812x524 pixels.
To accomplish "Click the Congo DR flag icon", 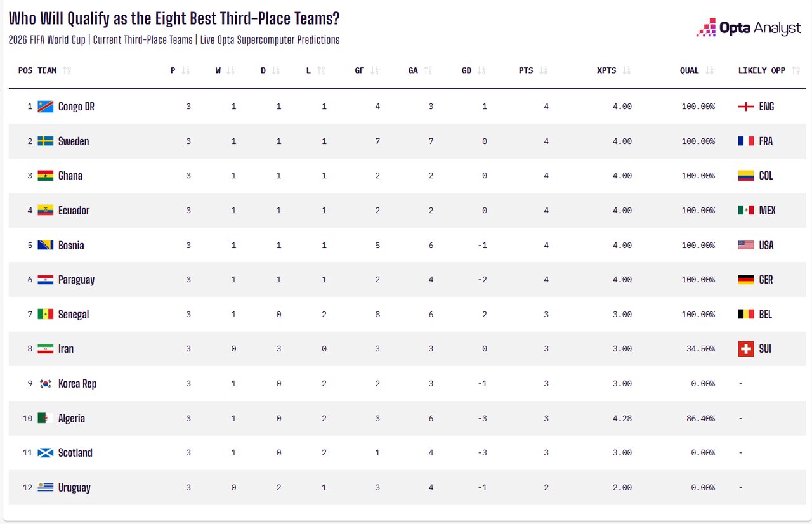I will click(x=45, y=107).
